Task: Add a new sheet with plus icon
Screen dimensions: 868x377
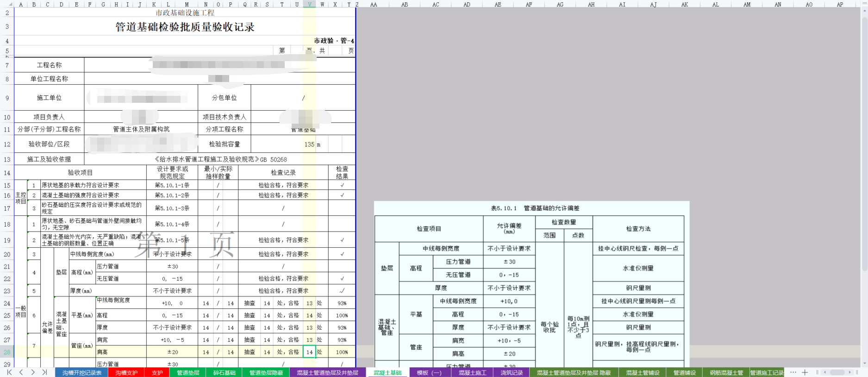Action: (805, 372)
